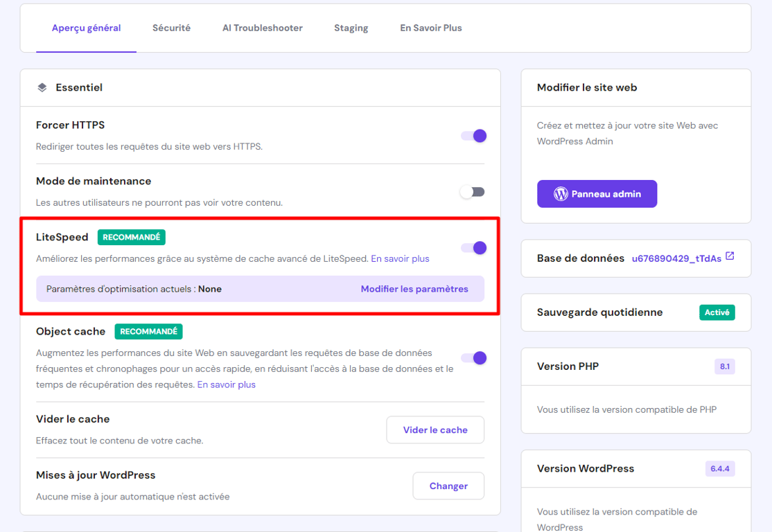Turn off the LiteSpeed cache toggle
This screenshot has height=532, width=772.
pos(473,247)
